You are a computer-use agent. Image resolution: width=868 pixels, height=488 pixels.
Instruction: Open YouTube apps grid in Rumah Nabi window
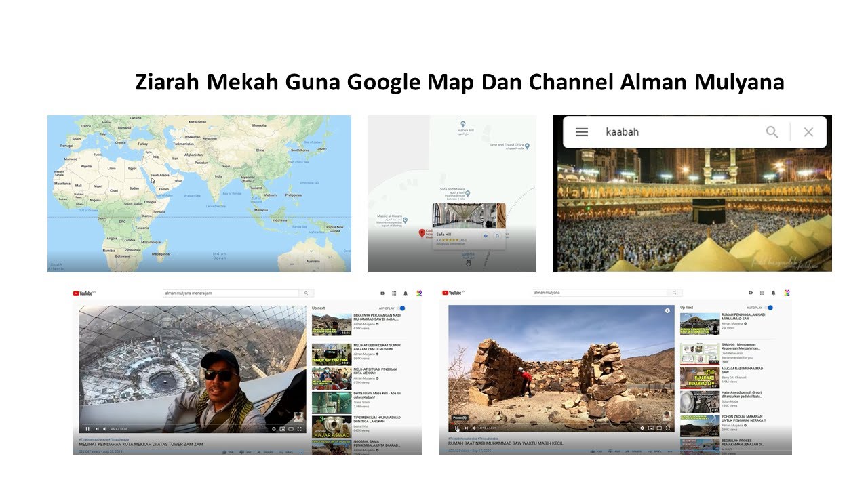[762, 293]
